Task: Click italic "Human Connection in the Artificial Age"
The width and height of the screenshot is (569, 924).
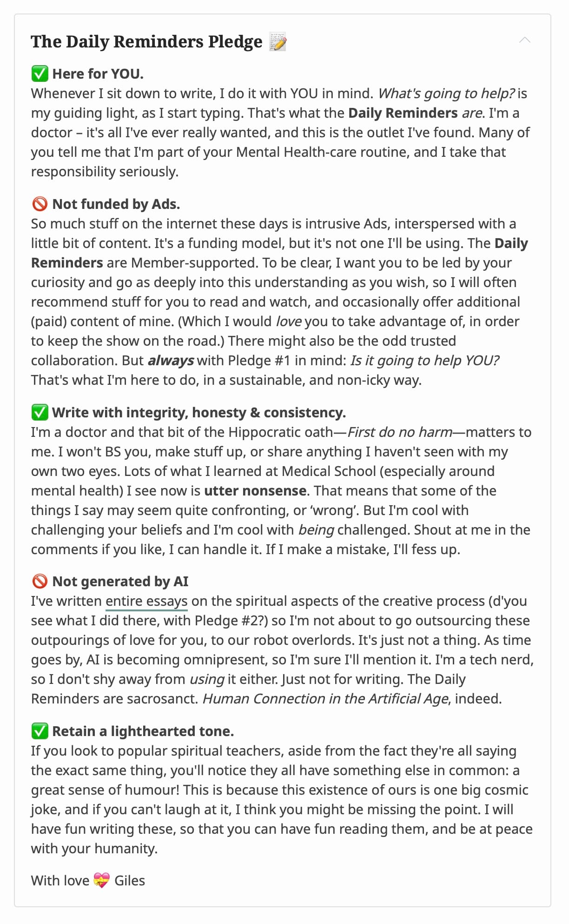Action: point(325,698)
